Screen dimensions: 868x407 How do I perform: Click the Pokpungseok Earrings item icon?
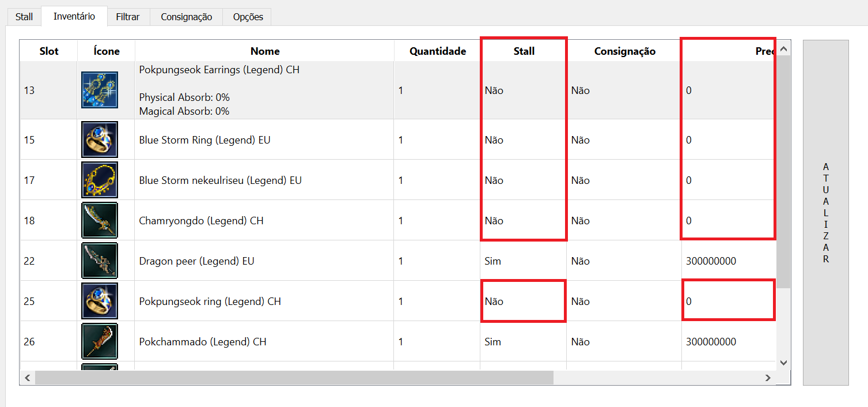[100, 90]
